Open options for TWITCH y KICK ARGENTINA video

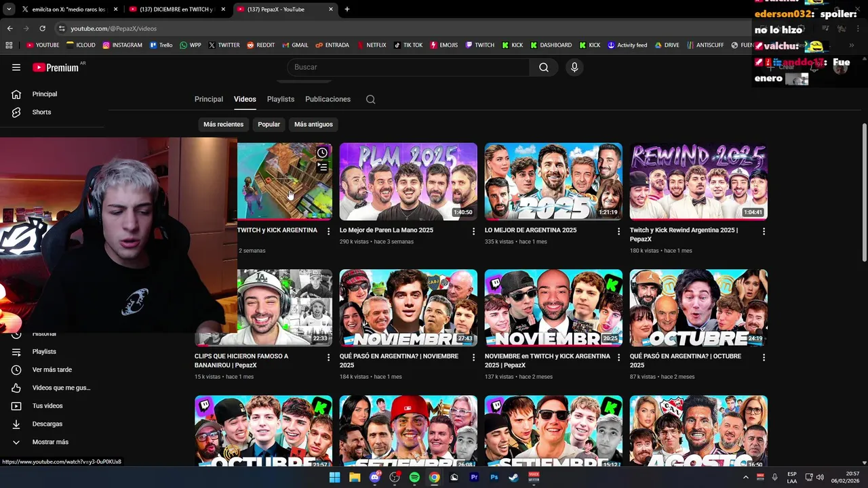pyautogui.click(x=328, y=231)
